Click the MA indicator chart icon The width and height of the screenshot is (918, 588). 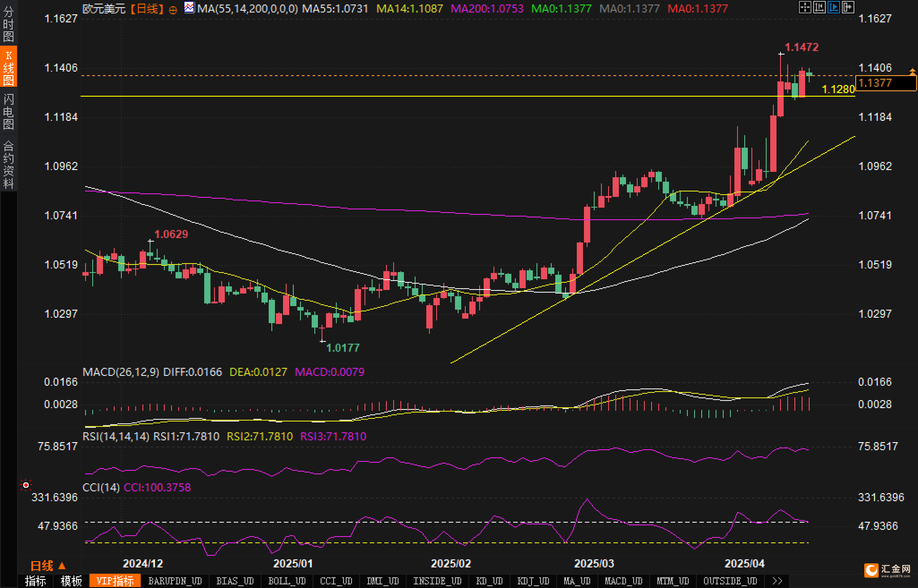189,8
